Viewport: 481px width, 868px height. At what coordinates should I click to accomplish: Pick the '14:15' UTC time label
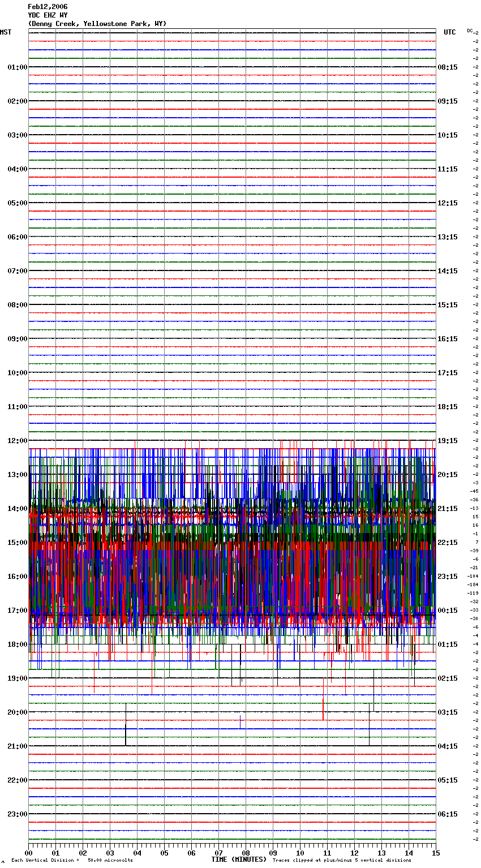(448, 271)
